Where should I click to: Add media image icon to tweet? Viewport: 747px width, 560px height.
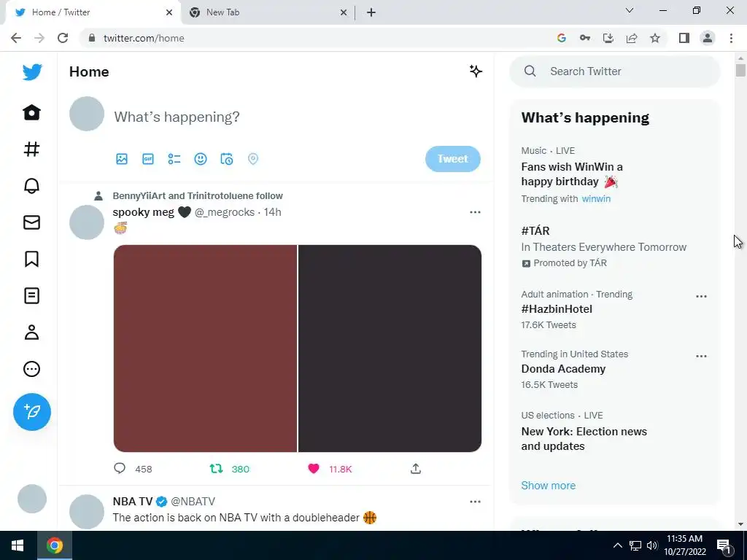point(122,159)
